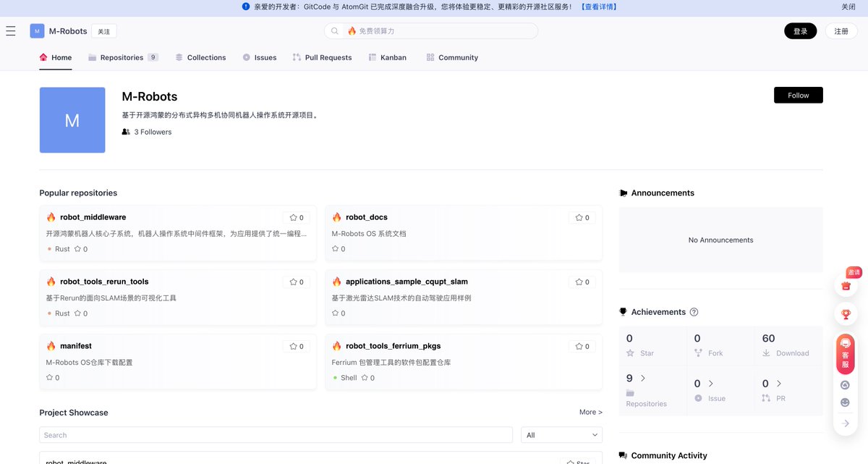
Task: Open the All filter dropdown
Action: (561, 434)
